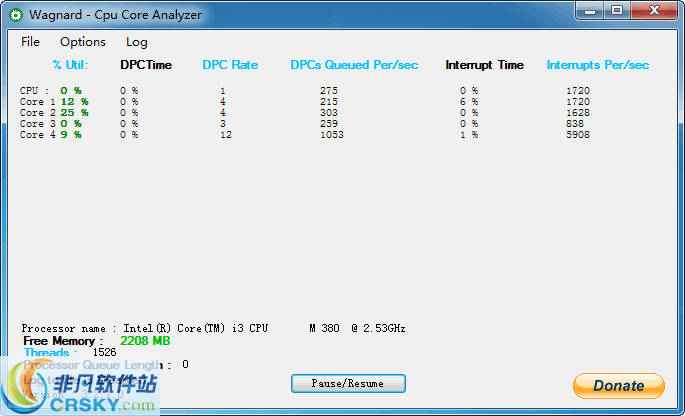The image size is (685, 416).
Task: Click Core 4 utilization value '9 %'
Action: point(71,135)
